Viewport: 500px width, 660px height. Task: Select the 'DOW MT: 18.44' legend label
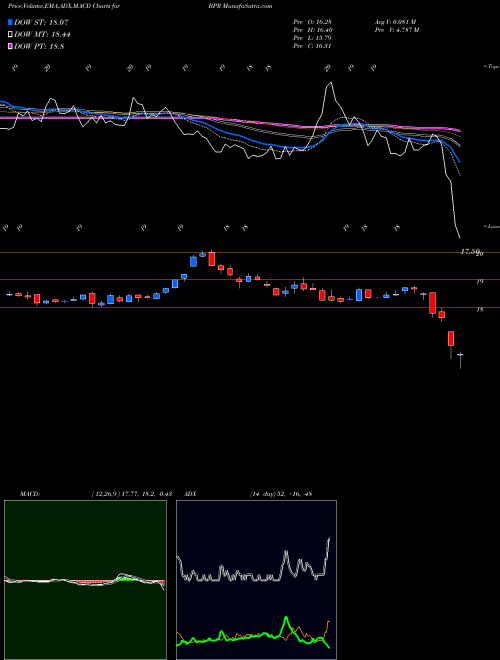click(x=42, y=35)
